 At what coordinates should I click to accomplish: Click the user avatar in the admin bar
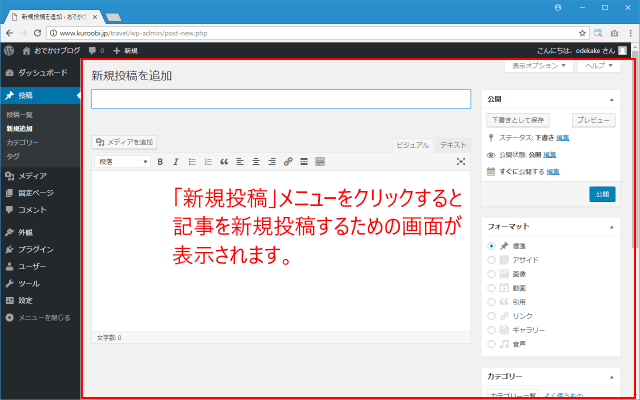tap(622, 50)
